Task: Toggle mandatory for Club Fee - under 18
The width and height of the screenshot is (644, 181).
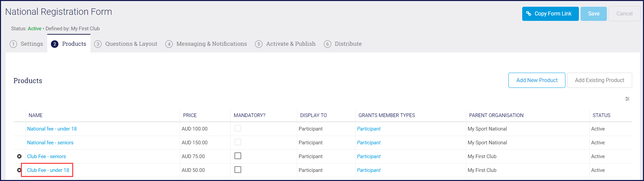Action: [238, 170]
